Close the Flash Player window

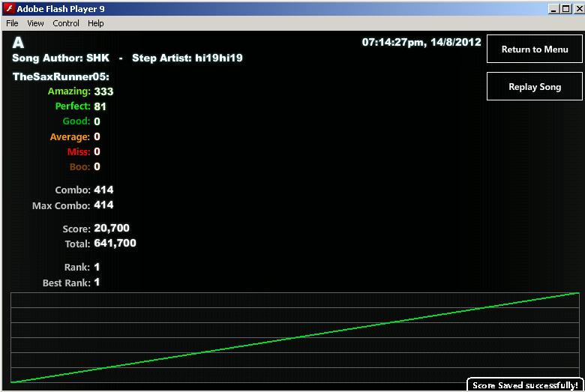pyautogui.click(x=579, y=9)
